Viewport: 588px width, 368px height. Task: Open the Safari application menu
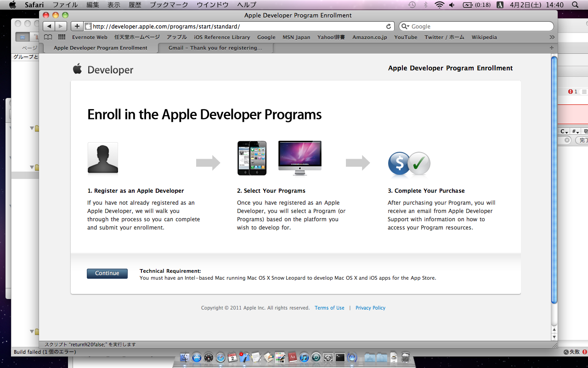tap(34, 5)
